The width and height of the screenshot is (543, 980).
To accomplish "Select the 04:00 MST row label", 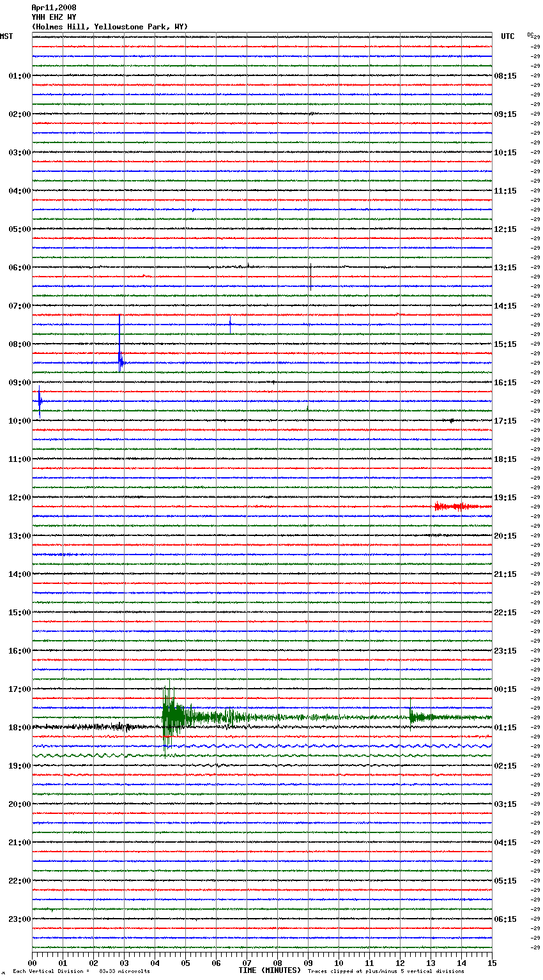I will (20, 191).
